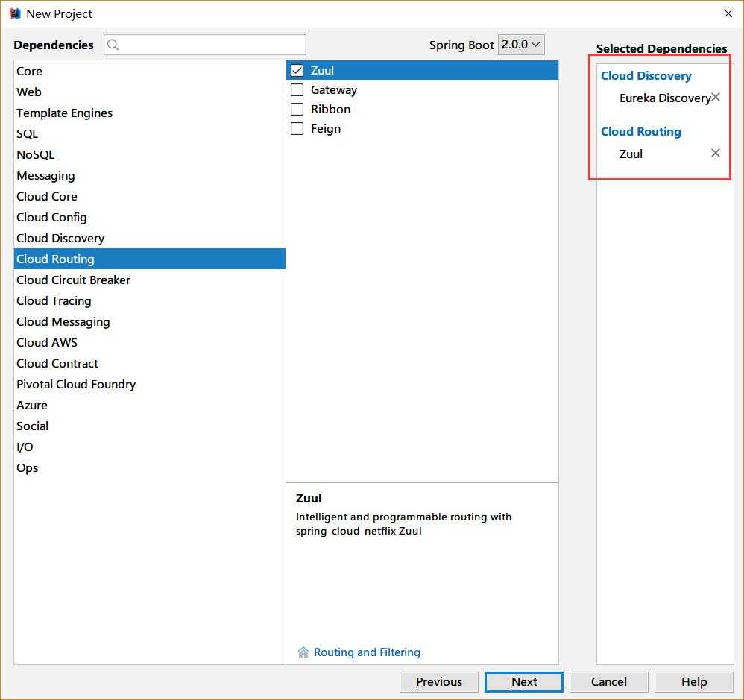Uncheck the Zuul checkbox
The image size is (744, 700).
[297, 70]
